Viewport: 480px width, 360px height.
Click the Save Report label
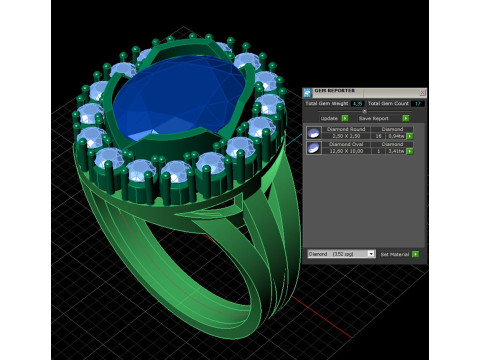point(374,118)
